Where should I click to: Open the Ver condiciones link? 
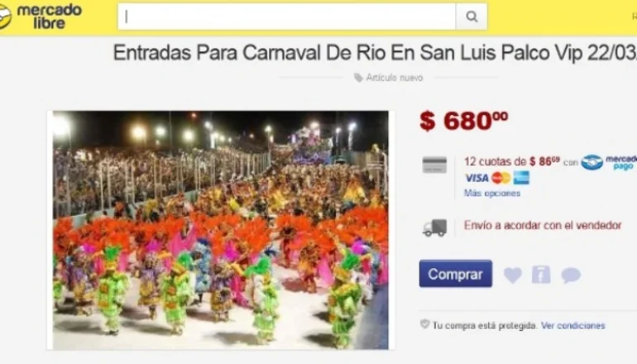pyautogui.click(x=572, y=325)
